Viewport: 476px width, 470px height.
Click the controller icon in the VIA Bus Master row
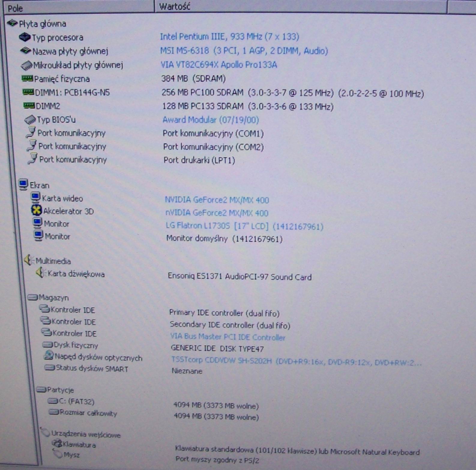[47, 333]
